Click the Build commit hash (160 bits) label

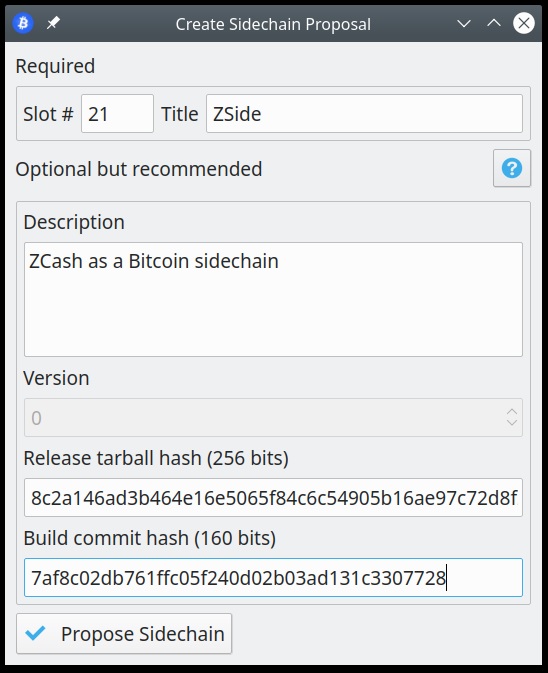[149, 538]
